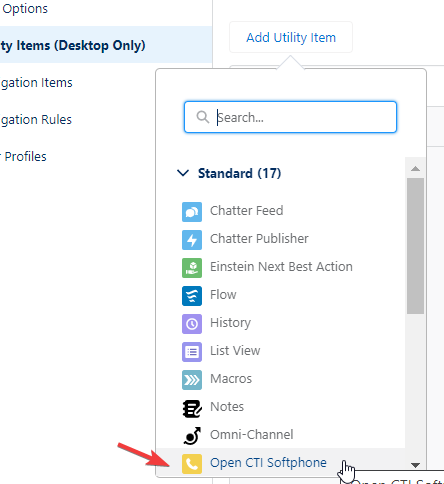
Task: Click the Standard (17) heading
Action: tap(239, 173)
